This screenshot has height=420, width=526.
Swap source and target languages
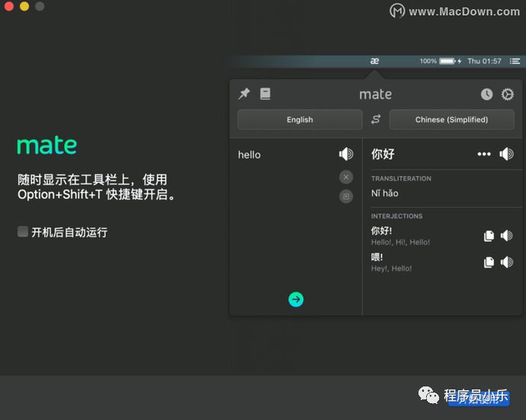376,120
